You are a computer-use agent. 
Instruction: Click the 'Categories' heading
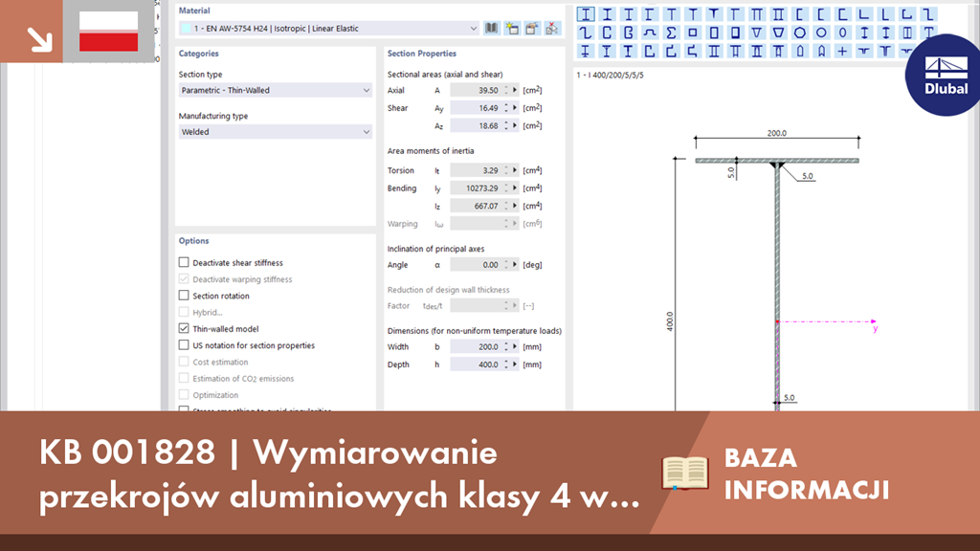click(x=199, y=54)
